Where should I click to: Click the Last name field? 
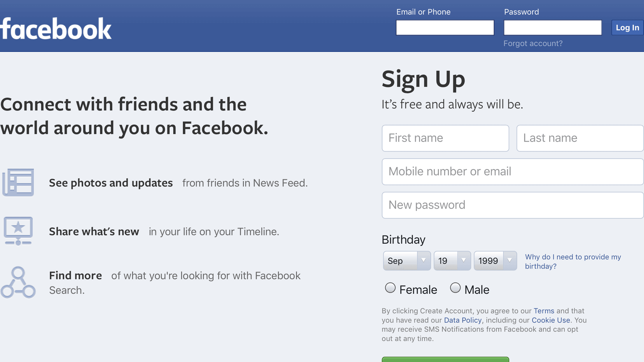click(x=580, y=138)
